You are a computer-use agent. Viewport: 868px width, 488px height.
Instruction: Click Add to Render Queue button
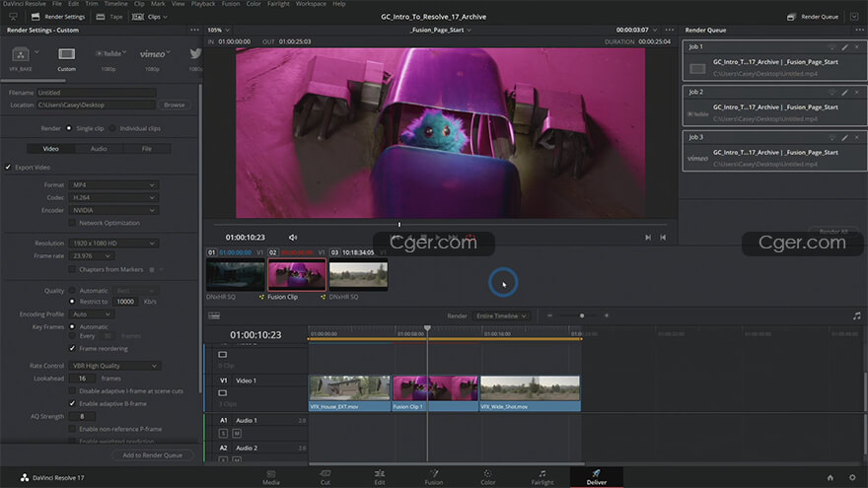click(153, 455)
